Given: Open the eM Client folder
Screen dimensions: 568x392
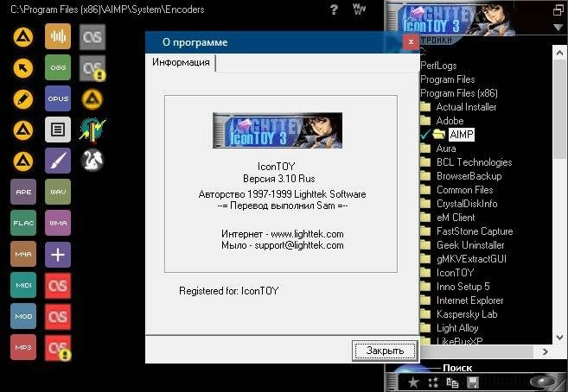Looking at the screenshot, I should pyautogui.click(x=456, y=218).
